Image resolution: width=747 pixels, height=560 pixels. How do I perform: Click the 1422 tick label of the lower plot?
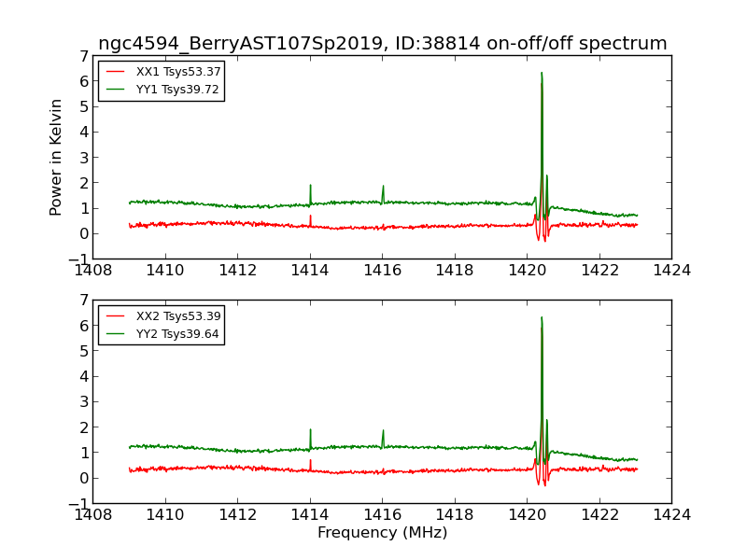[599, 515]
